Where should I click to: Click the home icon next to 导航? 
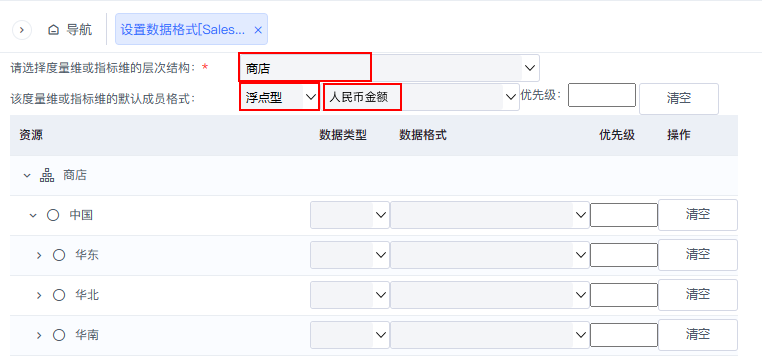tap(53, 30)
